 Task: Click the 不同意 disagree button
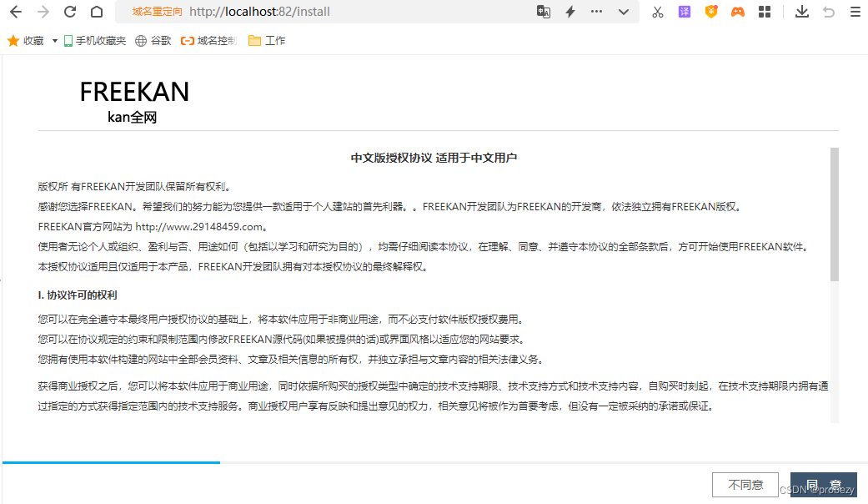pyautogui.click(x=745, y=485)
